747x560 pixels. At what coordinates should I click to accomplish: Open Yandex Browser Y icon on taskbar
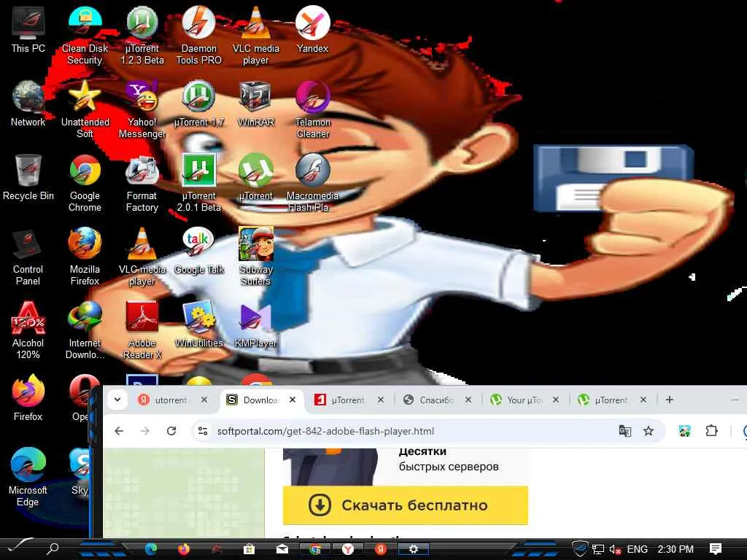[348, 550]
